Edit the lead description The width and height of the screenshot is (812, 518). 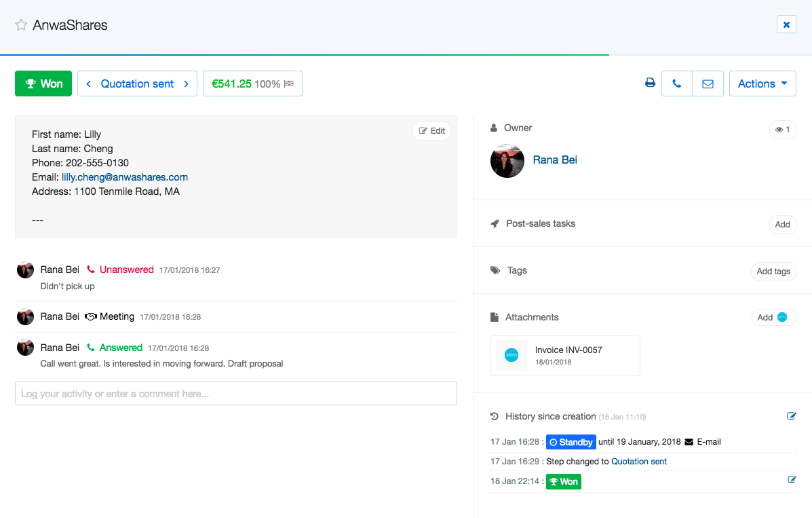[x=431, y=131]
